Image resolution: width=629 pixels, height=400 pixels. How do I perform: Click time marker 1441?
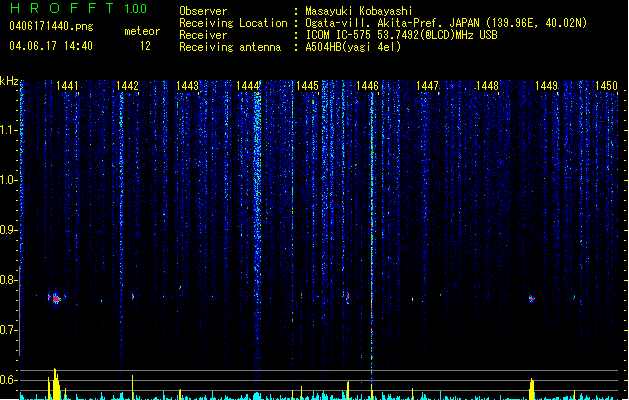pos(67,86)
